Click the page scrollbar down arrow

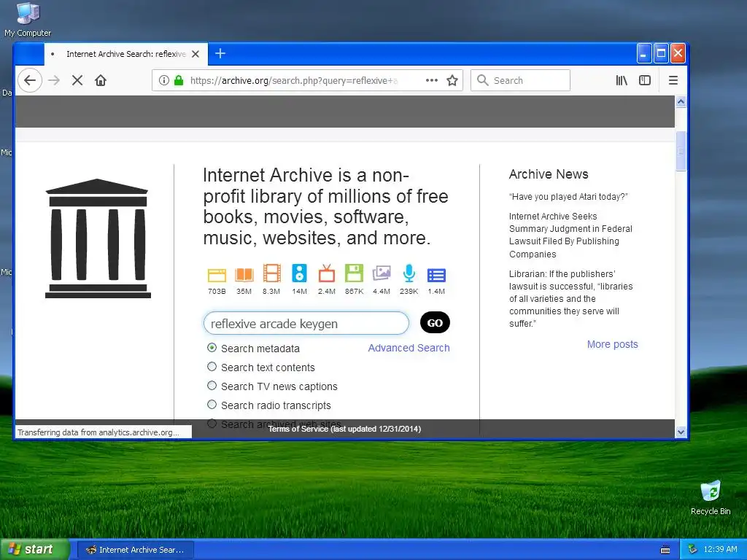[681, 432]
